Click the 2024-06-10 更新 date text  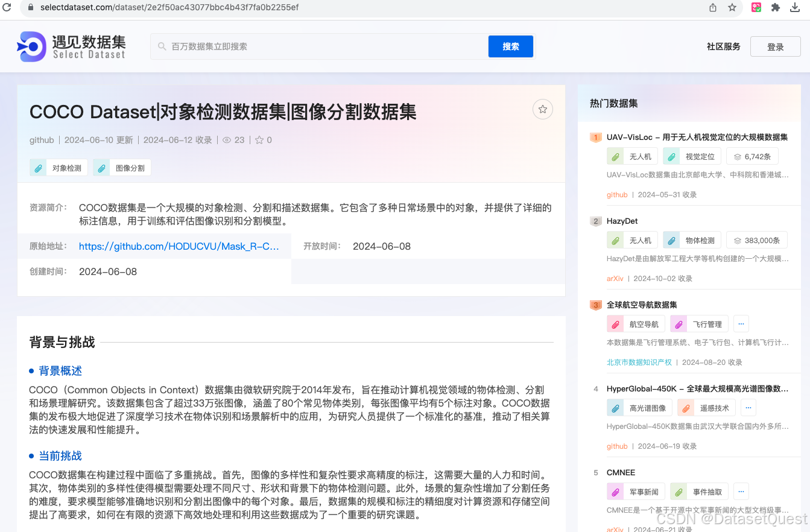click(99, 140)
